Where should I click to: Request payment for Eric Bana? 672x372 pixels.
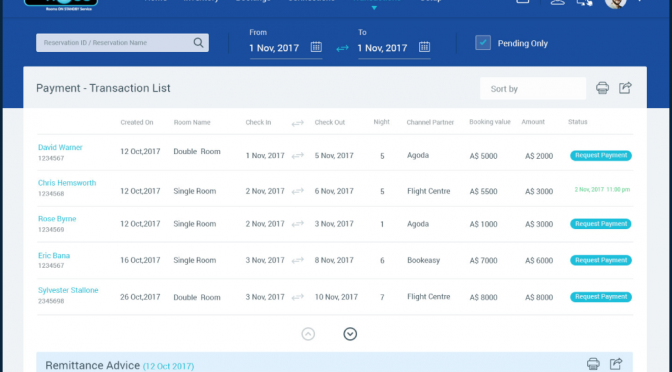click(x=600, y=260)
